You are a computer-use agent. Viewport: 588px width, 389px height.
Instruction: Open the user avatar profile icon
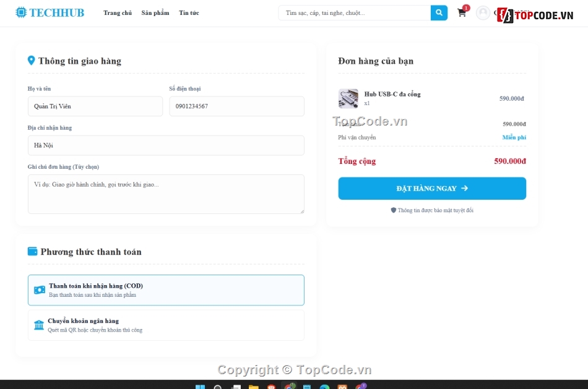click(x=483, y=13)
